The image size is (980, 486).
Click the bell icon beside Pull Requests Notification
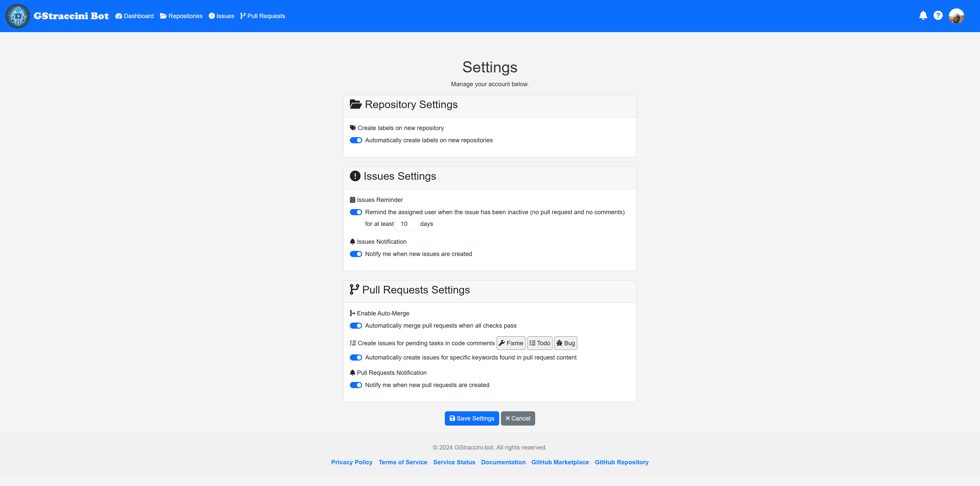[x=352, y=373]
